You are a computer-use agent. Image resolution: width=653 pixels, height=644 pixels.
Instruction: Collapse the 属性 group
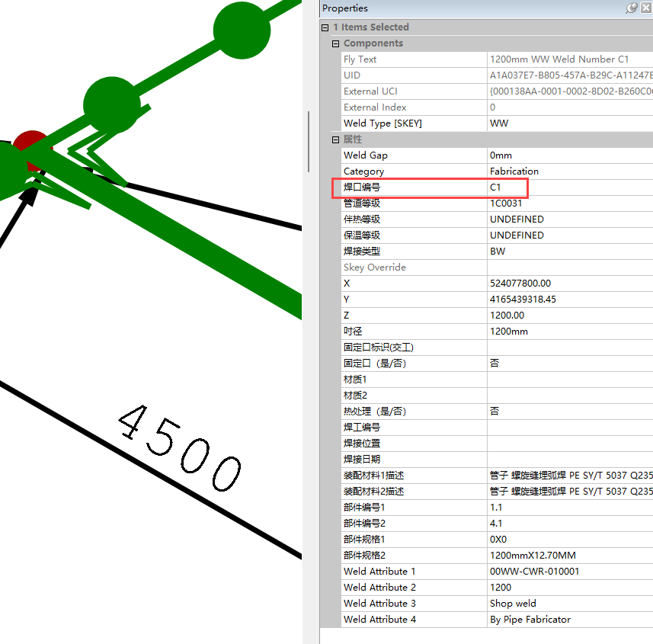pyautogui.click(x=335, y=139)
